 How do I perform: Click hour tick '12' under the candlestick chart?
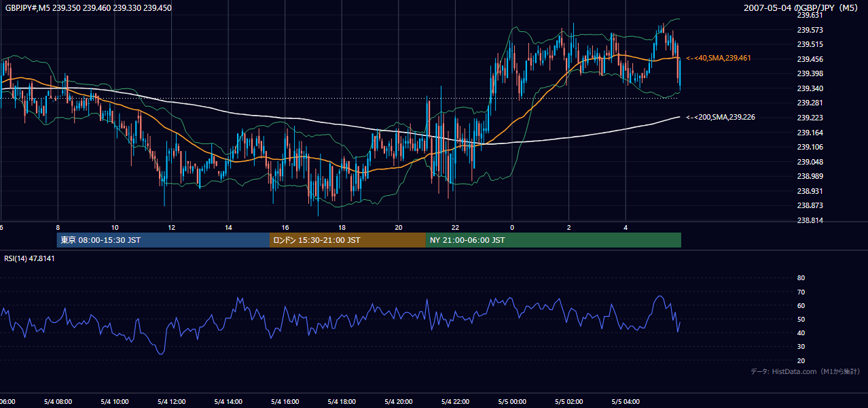pos(172,227)
